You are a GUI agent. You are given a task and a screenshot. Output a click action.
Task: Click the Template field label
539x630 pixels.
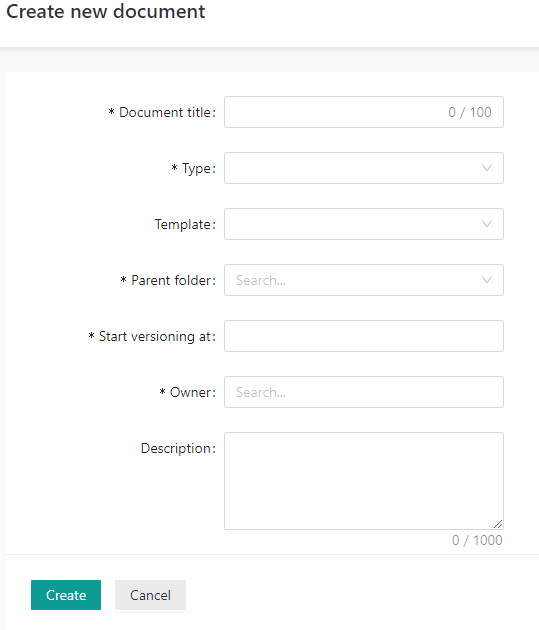[x=185, y=224]
